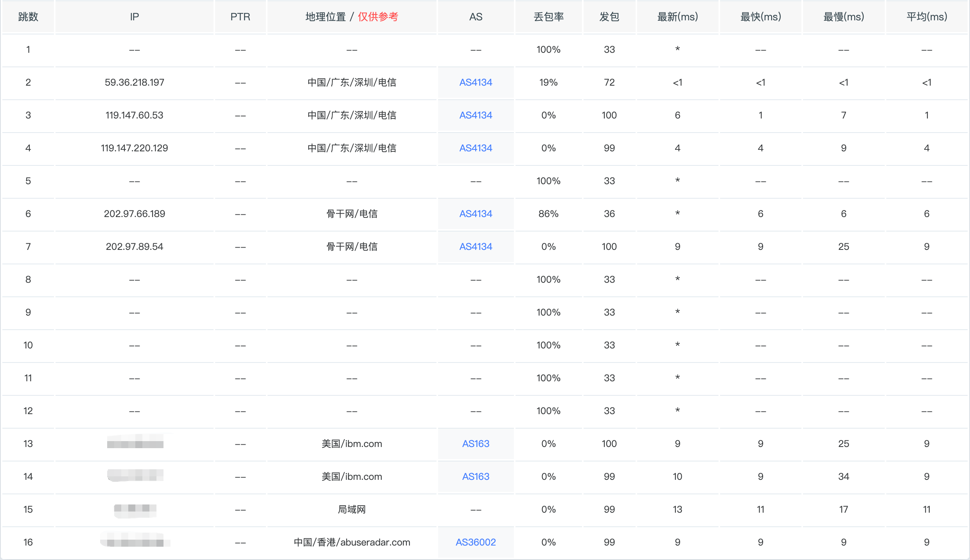This screenshot has width=970, height=560.
Task: Click the IP column header
Action: click(134, 17)
